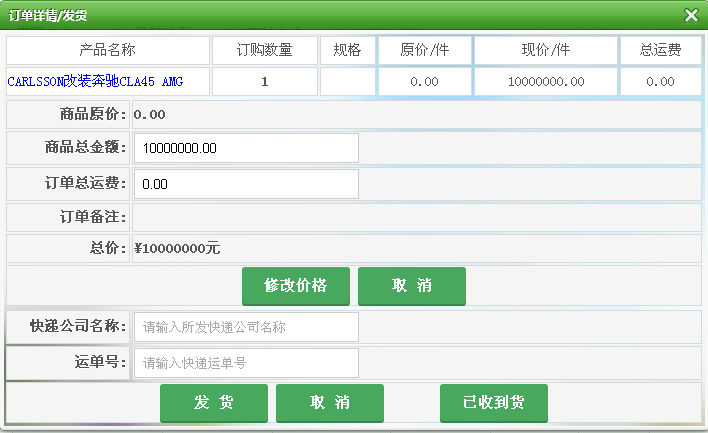Select the 现价/件 column header
708x433 pixels.
click(x=546, y=50)
